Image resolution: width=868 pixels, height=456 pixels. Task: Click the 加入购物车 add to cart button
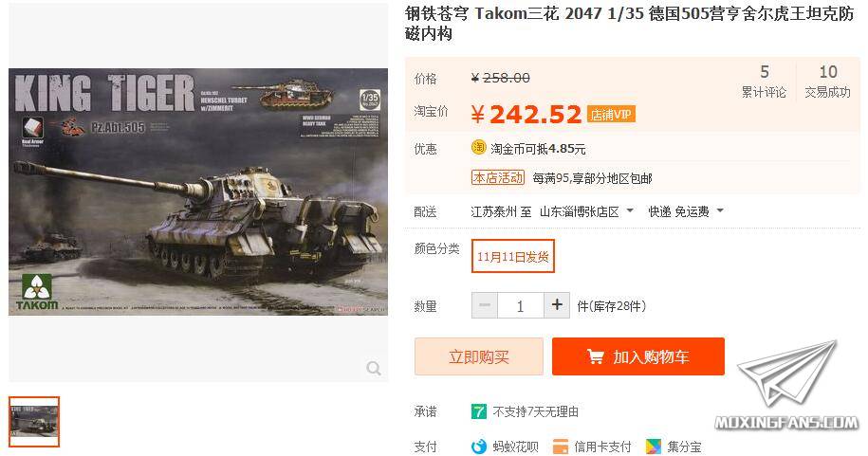coord(638,356)
